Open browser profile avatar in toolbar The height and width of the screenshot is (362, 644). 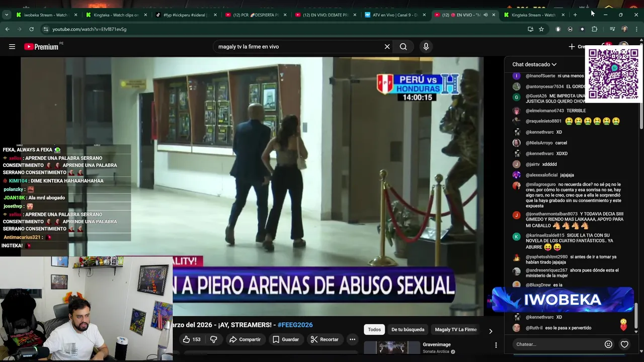point(624,29)
